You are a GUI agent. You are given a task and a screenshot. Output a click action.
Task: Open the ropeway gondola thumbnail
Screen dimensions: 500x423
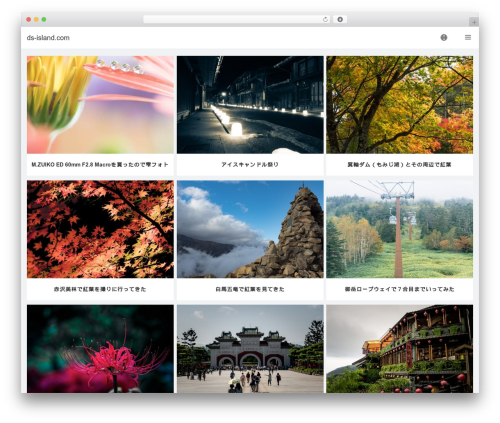point(399,229)
